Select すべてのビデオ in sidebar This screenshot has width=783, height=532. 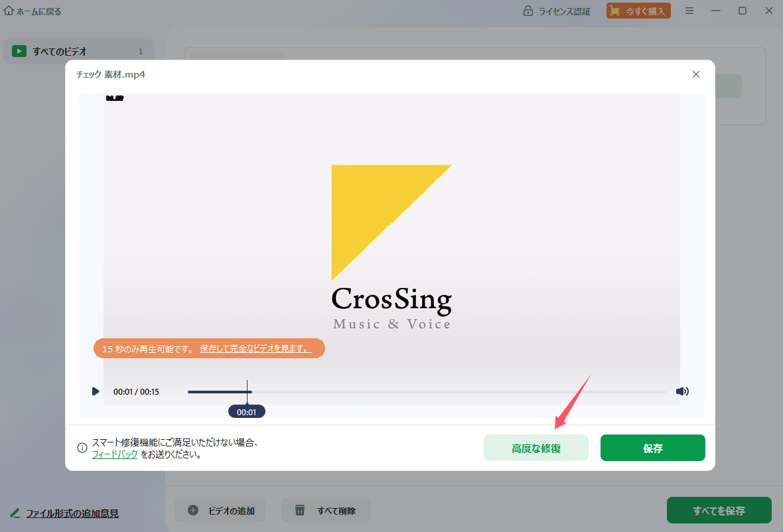[78, 51]
